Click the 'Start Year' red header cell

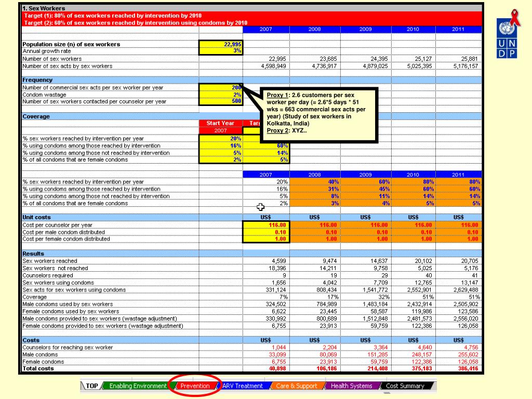tap(220, 123)
